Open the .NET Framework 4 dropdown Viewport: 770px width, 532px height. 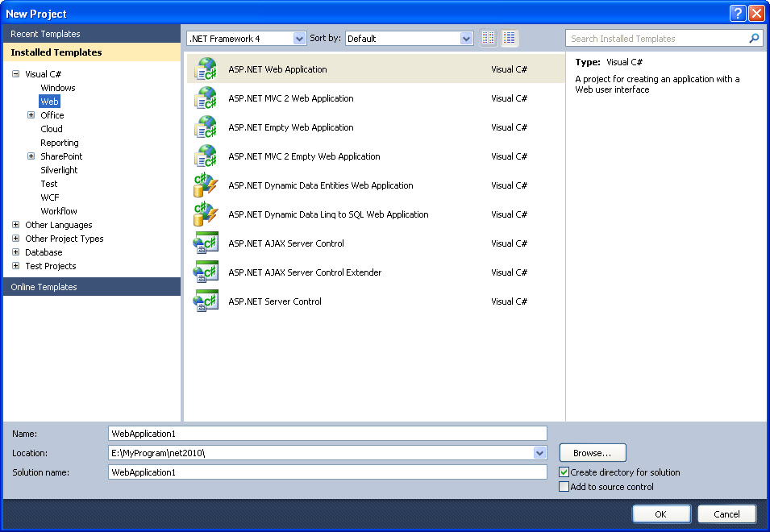click(x=299, y=38)
